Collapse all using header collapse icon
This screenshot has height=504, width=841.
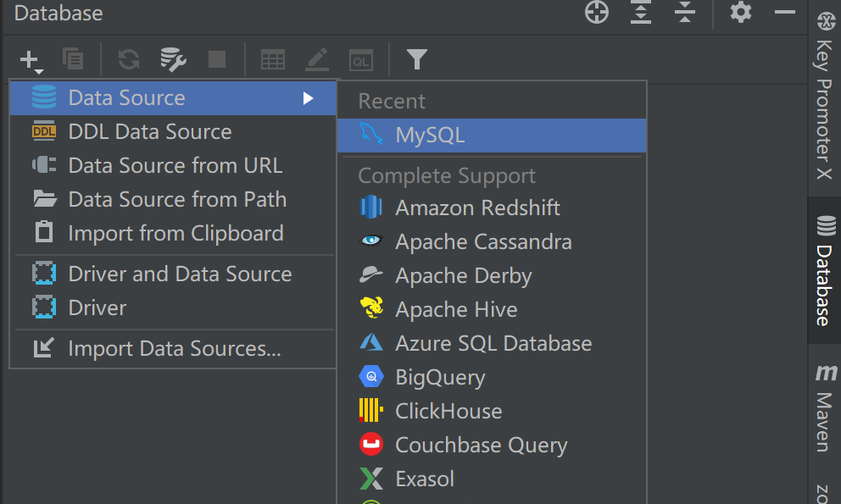coord(685,13)
